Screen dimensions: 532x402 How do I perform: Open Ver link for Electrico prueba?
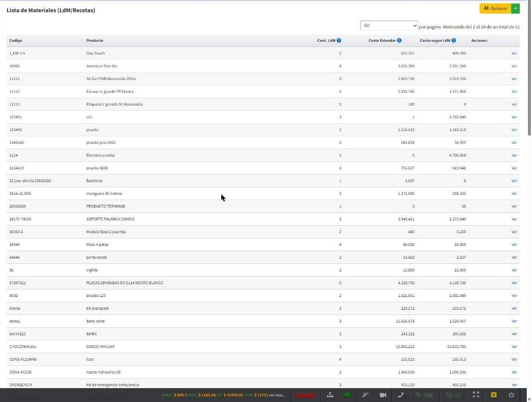pyautogui.click(x=514, y=155)
